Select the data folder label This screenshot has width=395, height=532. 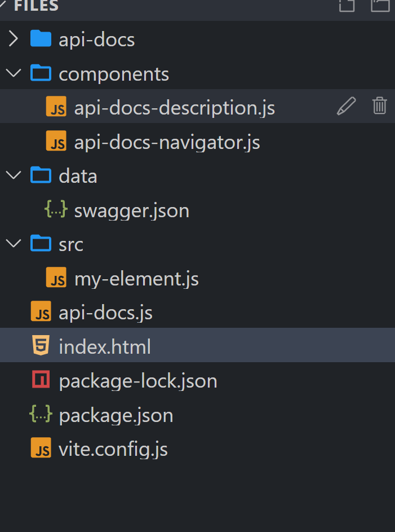[x=78, y=176]
